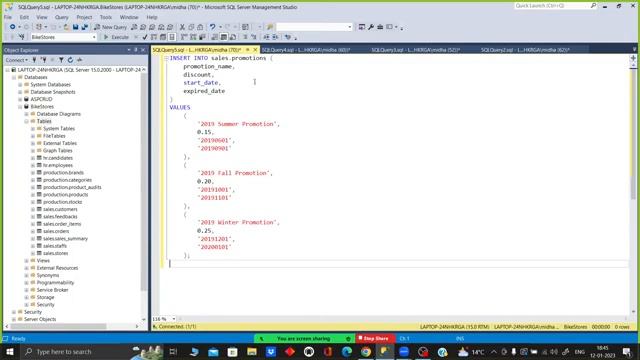Click the Quick Launch search field
The image size is (640, 360).
(551, 6)
